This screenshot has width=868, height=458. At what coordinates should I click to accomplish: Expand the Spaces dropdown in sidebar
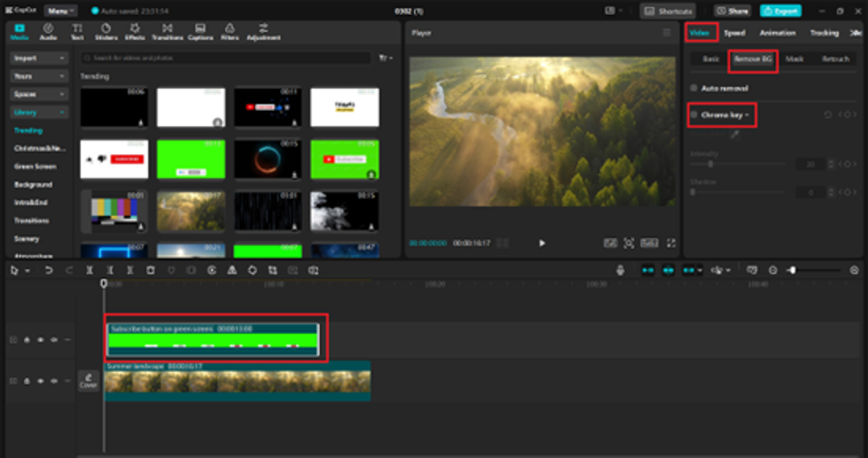coord(40,94)
